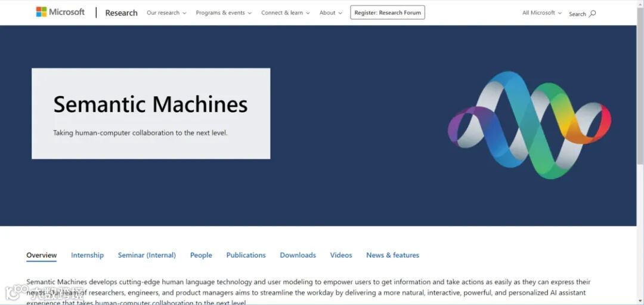Open the Videos tab

[341, 255]
